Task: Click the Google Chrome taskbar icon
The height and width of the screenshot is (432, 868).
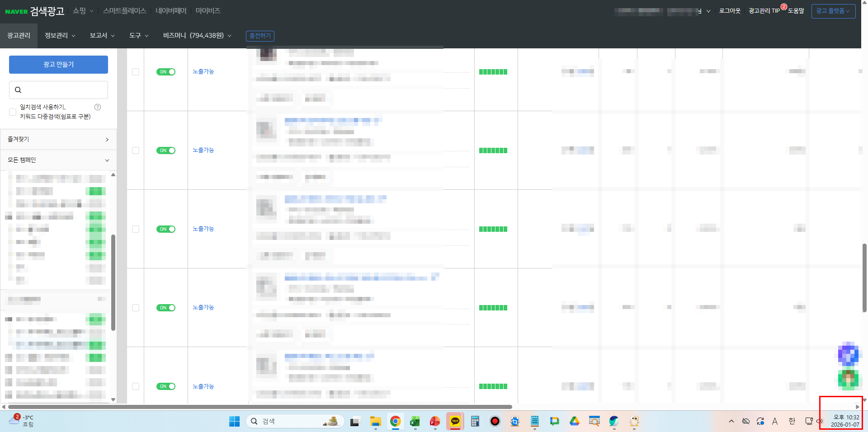Action: coord(395,421)
